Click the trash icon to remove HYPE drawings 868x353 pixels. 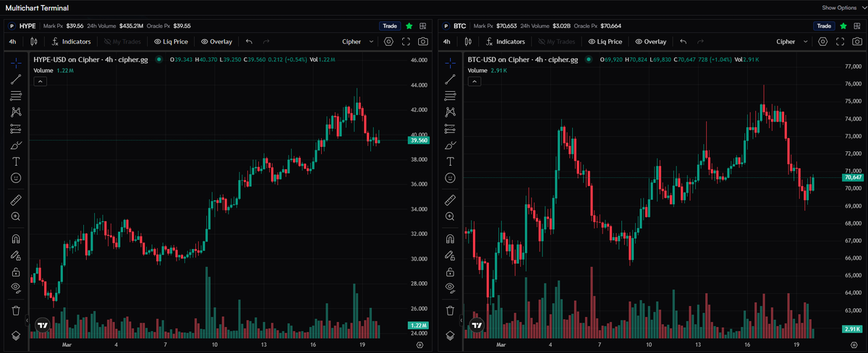[x=16, y=310]
